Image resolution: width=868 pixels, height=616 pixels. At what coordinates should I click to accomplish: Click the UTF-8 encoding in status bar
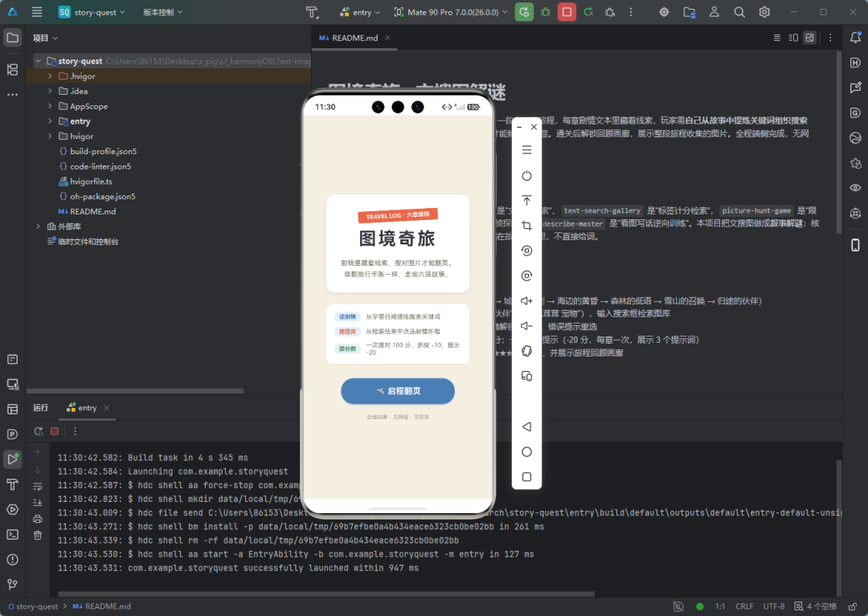point(773,606)
